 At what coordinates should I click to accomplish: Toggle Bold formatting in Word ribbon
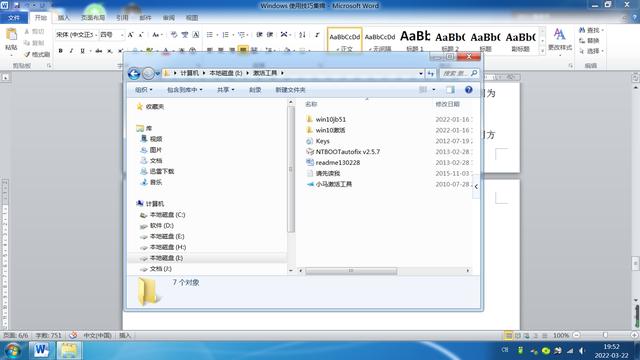coord(60,51)
